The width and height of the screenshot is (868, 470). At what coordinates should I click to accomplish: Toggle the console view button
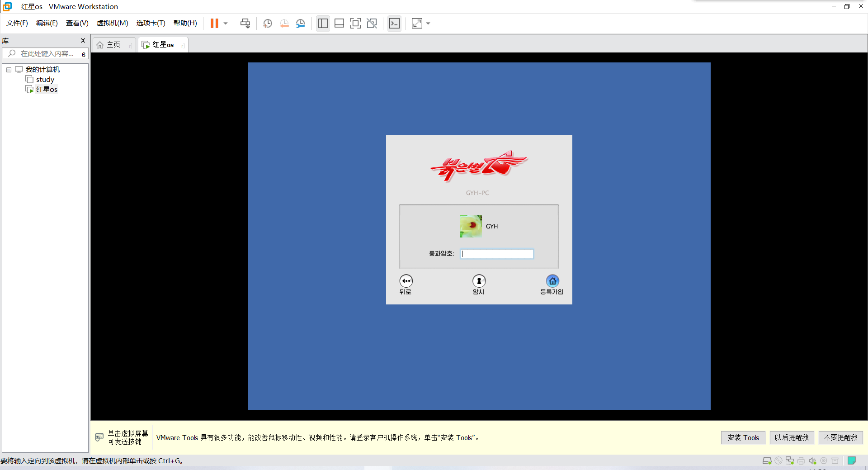(x=394, y=24)
